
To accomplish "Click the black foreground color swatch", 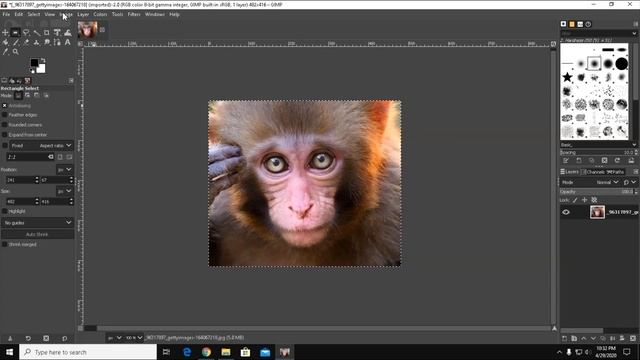I will point(34,62).
